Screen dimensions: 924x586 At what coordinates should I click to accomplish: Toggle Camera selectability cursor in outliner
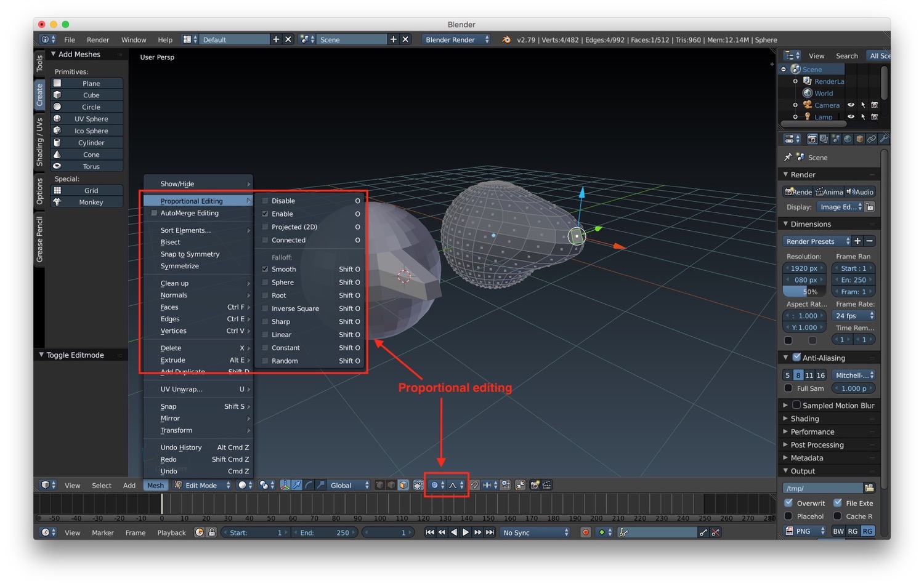click(863, 105)
